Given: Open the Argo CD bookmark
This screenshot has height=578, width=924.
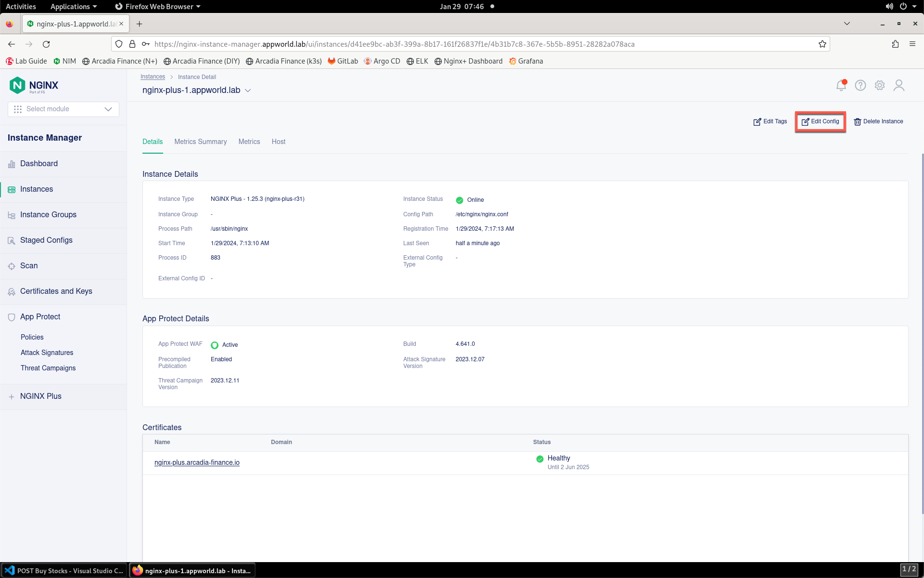Looking at the screenshot, I should click(382, 61).
